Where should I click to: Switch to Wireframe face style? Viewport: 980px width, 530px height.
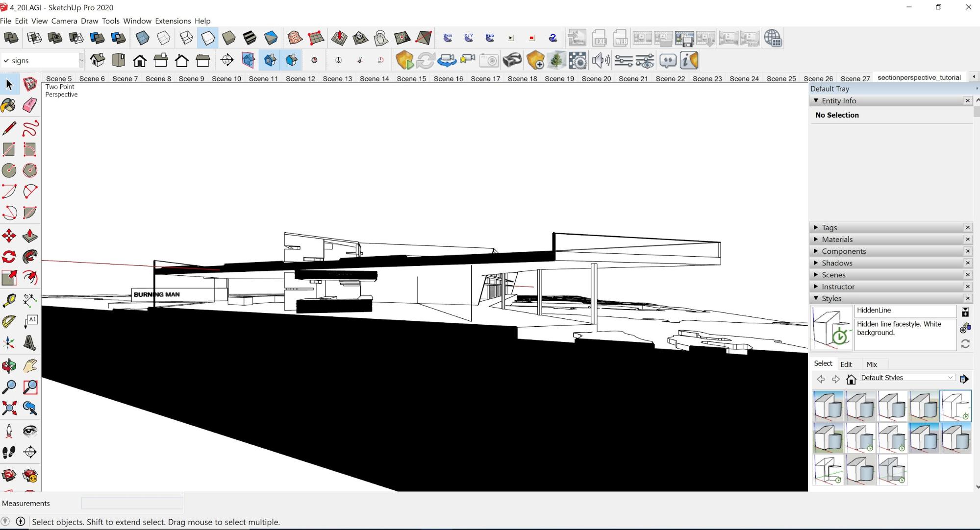click(x=186, y=38)
